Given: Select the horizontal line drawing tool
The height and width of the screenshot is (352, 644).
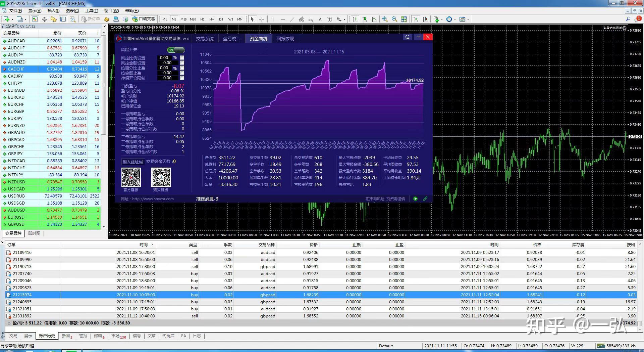Looking at the screenshot, I should point(282,19).
